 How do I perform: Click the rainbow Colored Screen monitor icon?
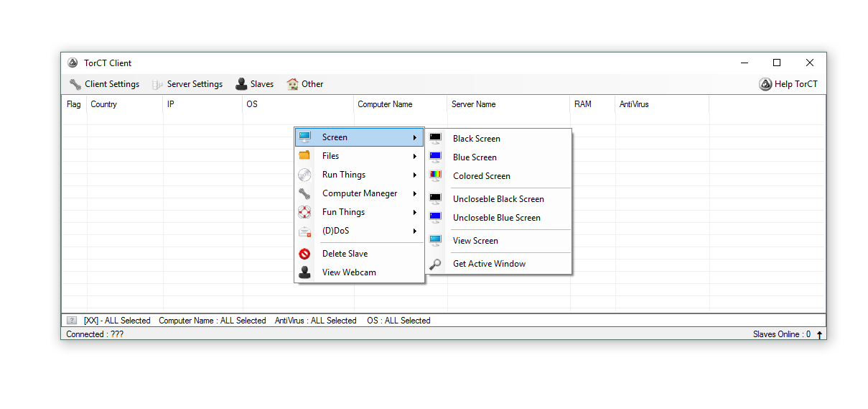click(x=435, y=175)
